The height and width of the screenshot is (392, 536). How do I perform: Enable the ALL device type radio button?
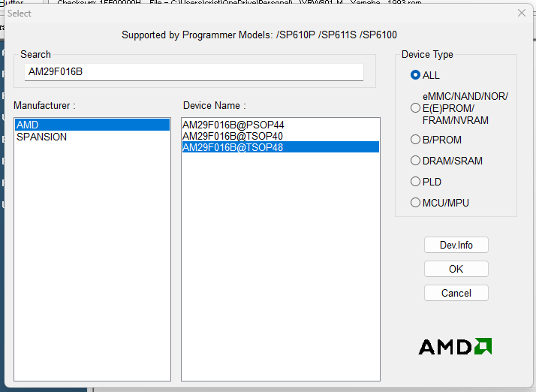click(415, 75)
